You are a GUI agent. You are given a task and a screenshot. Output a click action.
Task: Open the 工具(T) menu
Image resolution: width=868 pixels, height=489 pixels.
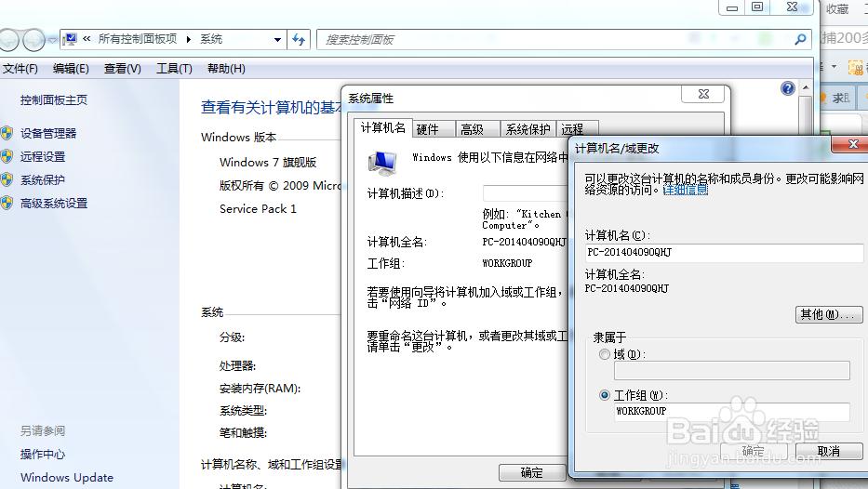tap(174, 69)
